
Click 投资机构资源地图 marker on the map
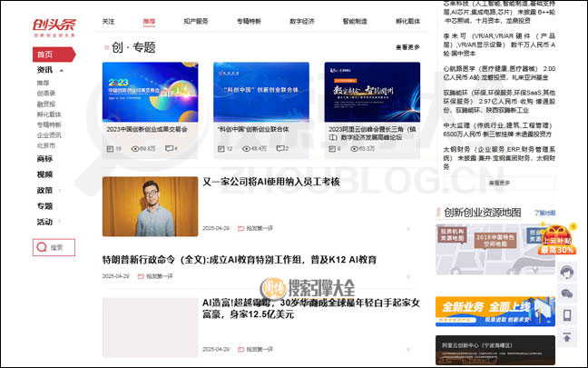click(x=452, y=235)
